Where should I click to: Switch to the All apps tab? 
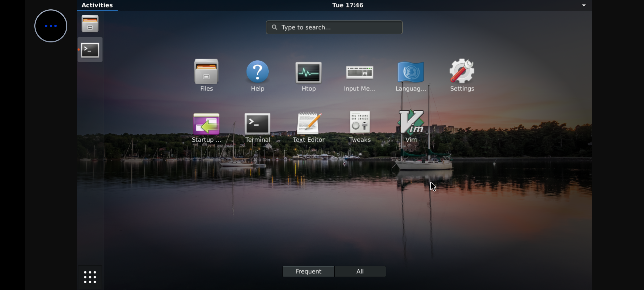point(360,271)
